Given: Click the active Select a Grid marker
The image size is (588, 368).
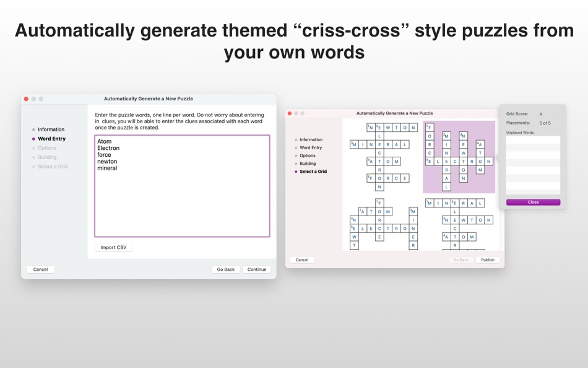Looking at the screenshot, I should pos(313,172).
